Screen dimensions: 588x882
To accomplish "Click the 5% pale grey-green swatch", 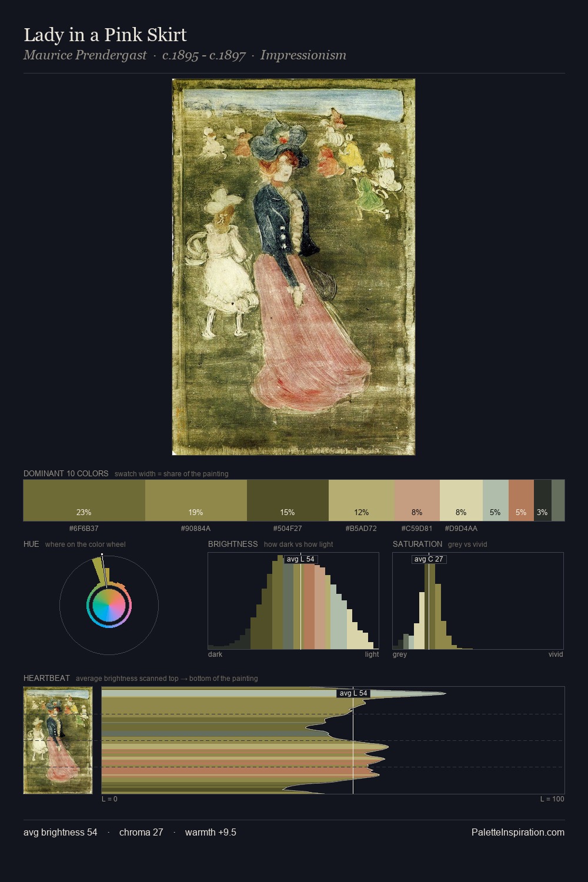I will (x=496, y=500).
